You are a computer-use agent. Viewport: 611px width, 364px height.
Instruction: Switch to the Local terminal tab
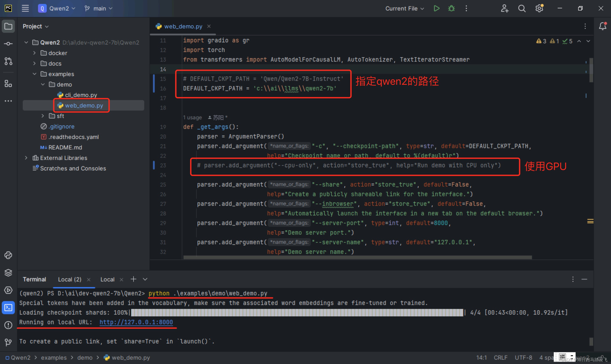pyautogui.click(x=108, y=279)
